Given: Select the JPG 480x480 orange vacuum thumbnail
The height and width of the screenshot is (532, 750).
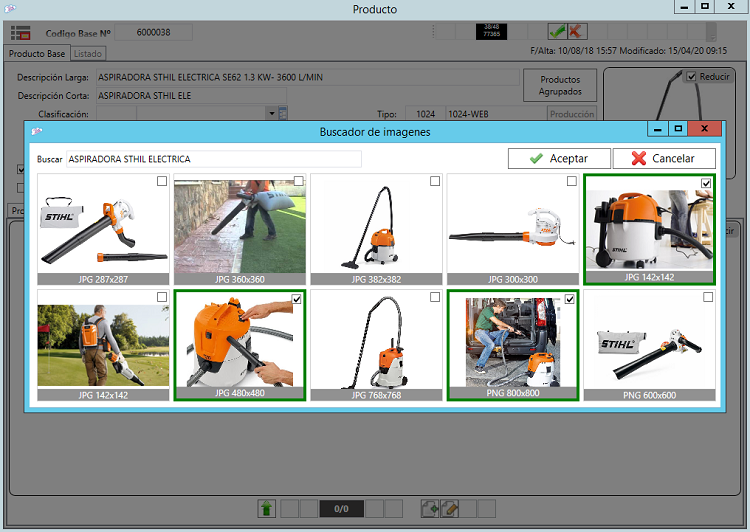Looking at the screenshot, I should coord(240,345).
